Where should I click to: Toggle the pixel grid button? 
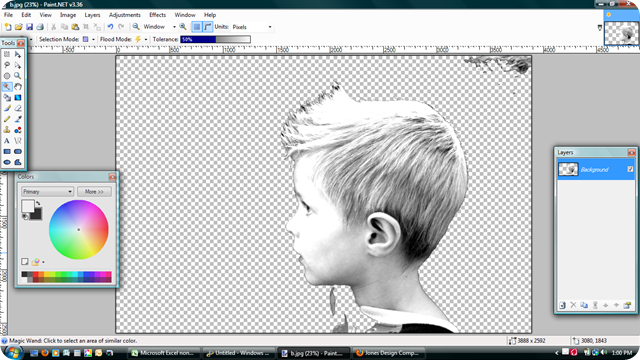(197, 27)
